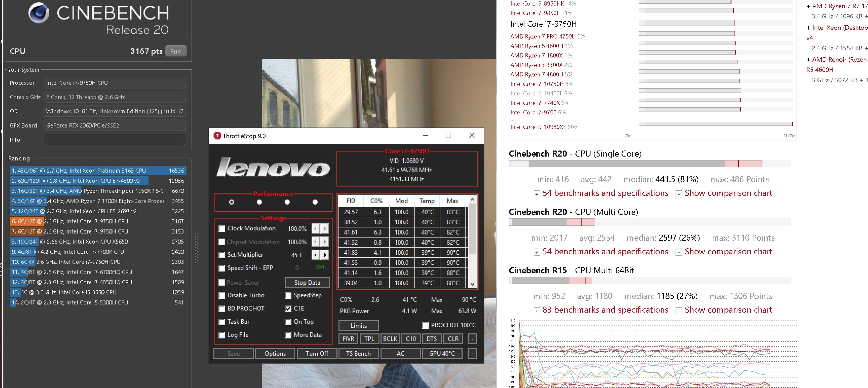
Task: Uncheck the C1E checkbox
Action: click(288, 309)
